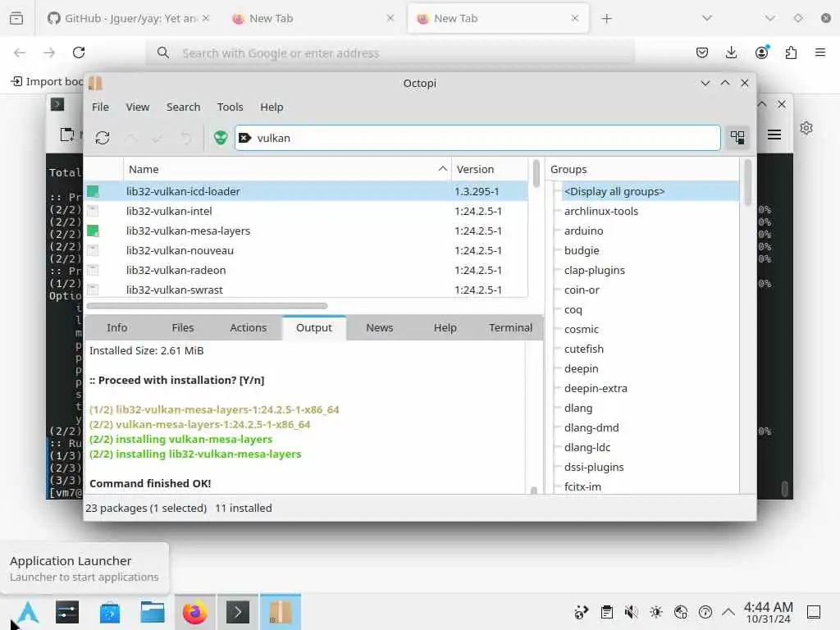Switch to the News tab
The image size is (840, 630).
coord(379,328)
